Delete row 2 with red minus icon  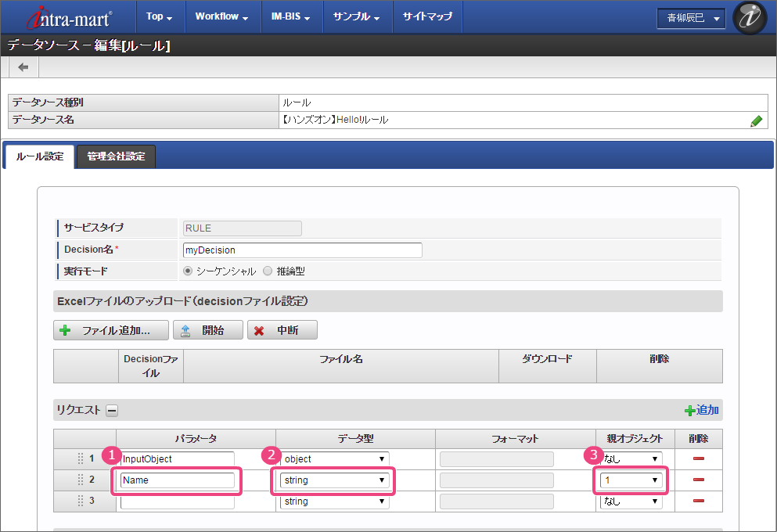(699, 480)
